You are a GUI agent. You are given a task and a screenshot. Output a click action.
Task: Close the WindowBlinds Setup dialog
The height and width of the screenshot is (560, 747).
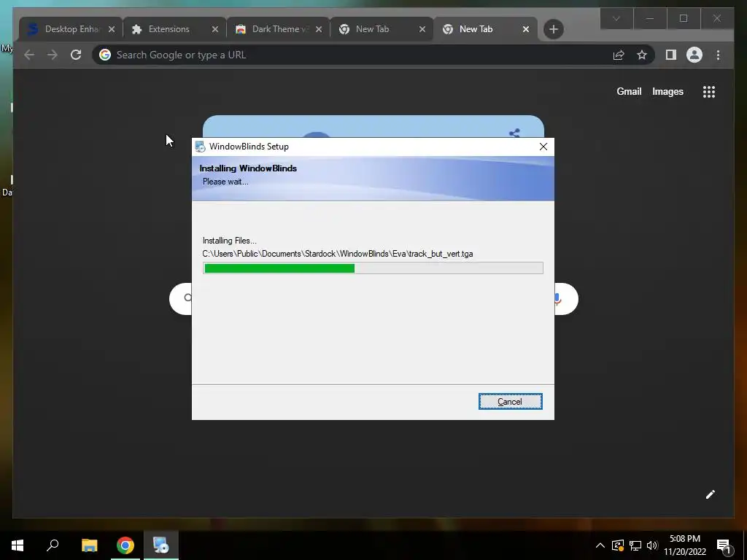click(x=543, y=147)
